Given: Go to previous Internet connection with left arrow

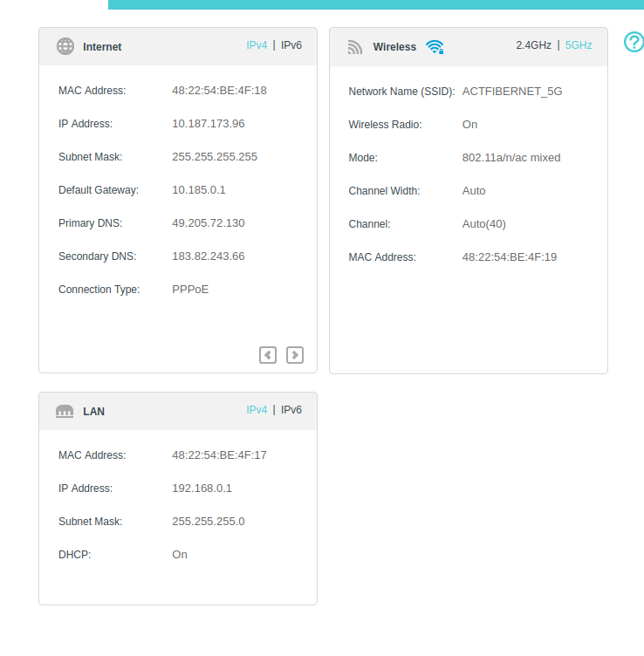Looking at the screenshot, I should click(x=268, y=355).
